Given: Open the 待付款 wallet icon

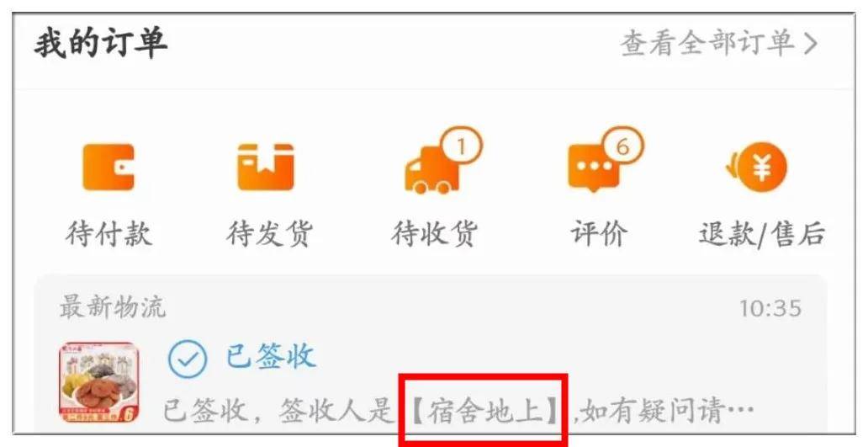Looking at the screenshot, I should (x=108, y=168).
